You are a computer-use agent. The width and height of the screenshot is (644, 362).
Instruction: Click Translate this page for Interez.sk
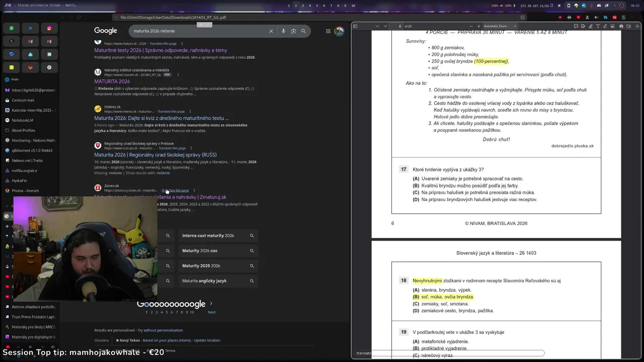[171, 112]
